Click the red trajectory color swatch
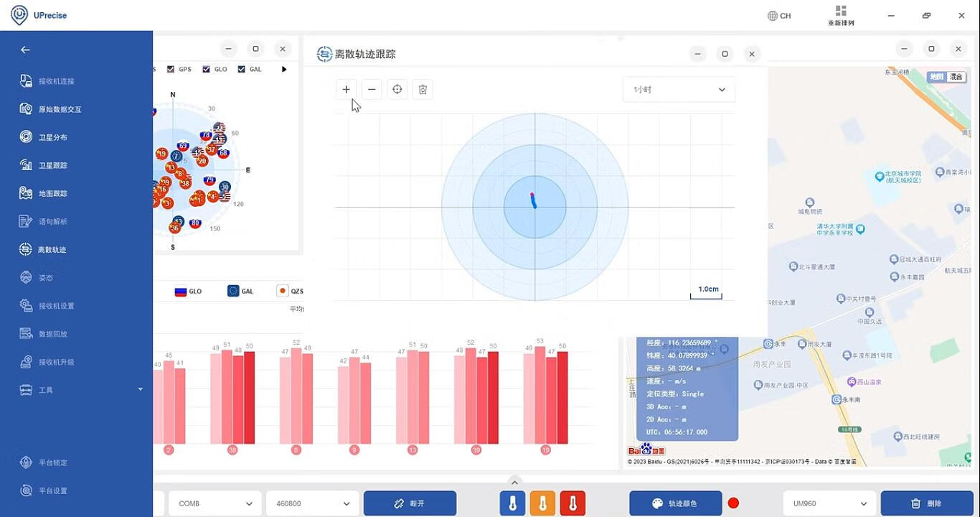The height and width of the screenshot is (517, 980). (x=733, y=503)
